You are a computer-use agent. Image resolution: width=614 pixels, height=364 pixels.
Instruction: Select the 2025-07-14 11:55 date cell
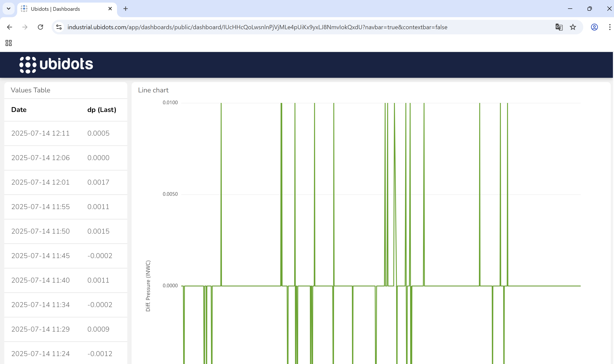click(x=40, y=207)
